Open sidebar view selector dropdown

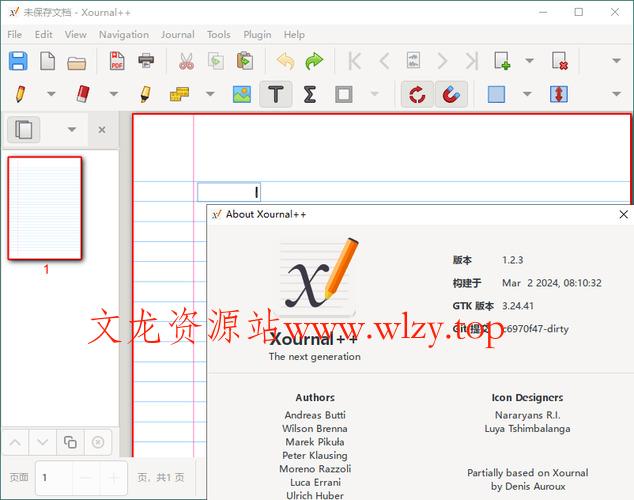pos(72,129)
